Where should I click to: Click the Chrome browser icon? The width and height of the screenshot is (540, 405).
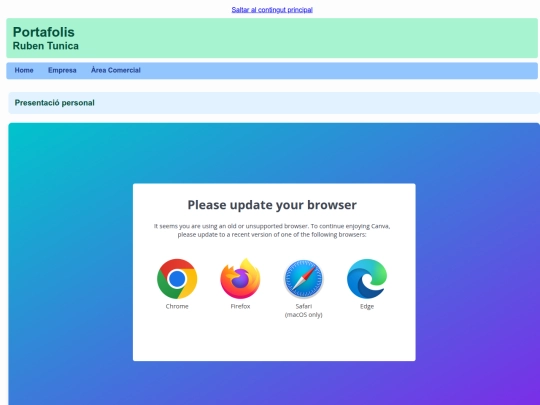[177, 279]
